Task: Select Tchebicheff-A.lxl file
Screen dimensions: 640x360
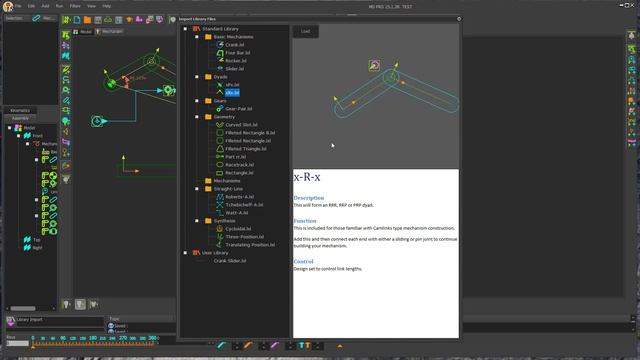Action: (x=244, y=205)
